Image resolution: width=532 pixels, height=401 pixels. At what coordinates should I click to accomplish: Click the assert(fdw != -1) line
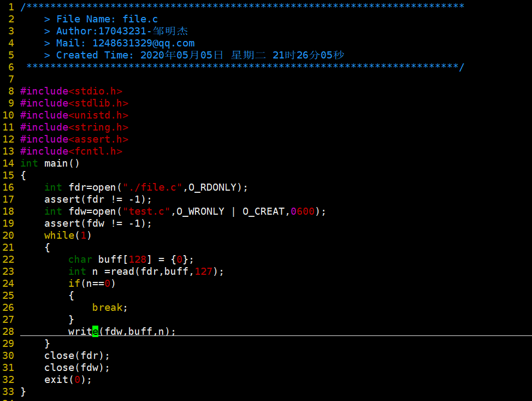98,223
